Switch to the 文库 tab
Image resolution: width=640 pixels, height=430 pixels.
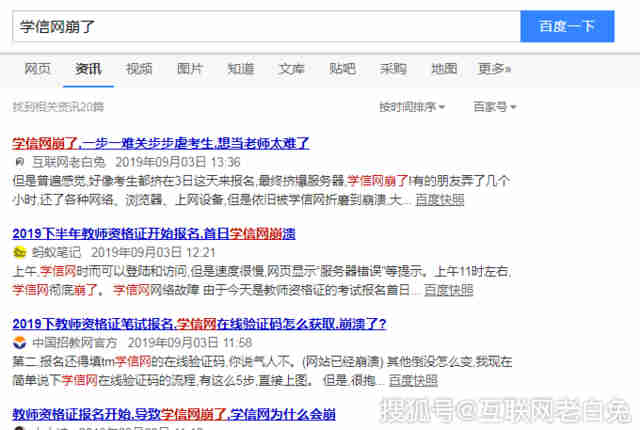coord(291,69)
